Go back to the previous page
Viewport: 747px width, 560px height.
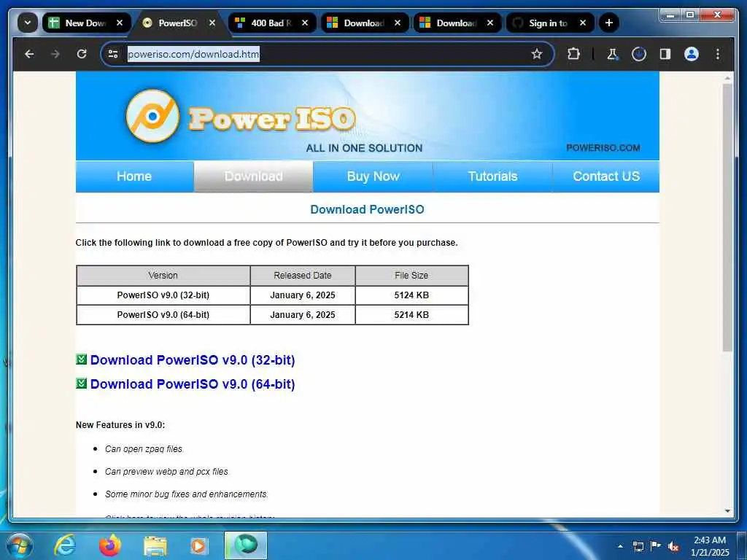[29, 54]
